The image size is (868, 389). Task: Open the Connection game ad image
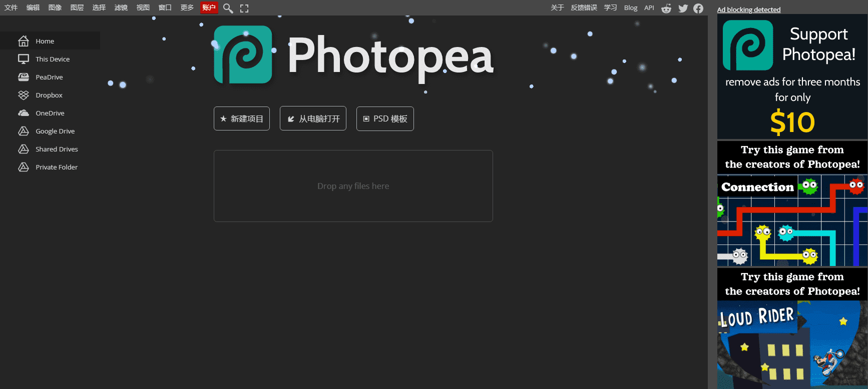pyautogui.click(x=792, y=203)
